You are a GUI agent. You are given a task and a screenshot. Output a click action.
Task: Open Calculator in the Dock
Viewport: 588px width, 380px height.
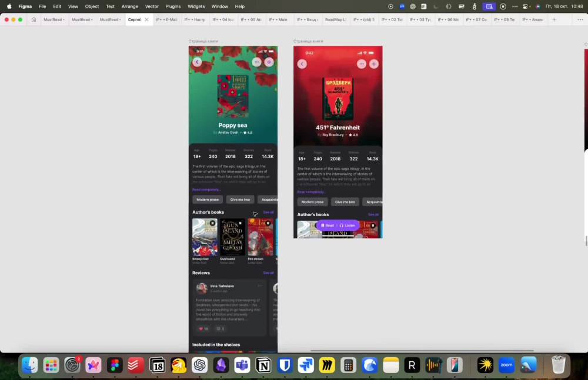click(x=348, y=365)
